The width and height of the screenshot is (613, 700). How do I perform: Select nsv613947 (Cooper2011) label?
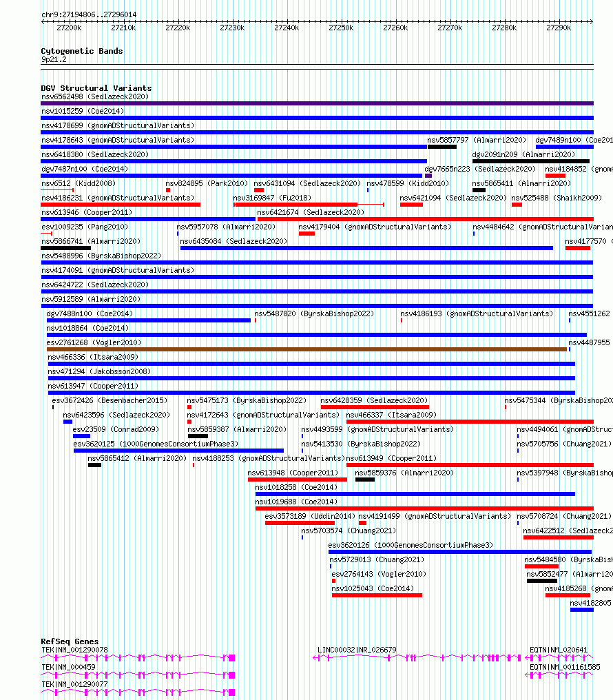93,386
